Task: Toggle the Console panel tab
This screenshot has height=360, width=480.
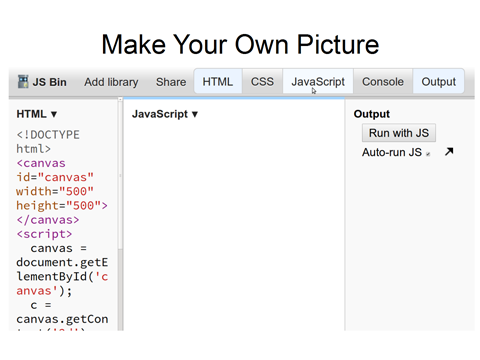Action: pyautogui.click(x=383, y=82)
